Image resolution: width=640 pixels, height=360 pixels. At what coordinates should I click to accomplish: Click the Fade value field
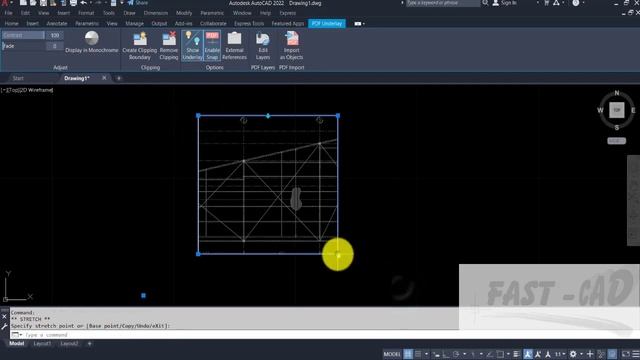coord(55,46)
